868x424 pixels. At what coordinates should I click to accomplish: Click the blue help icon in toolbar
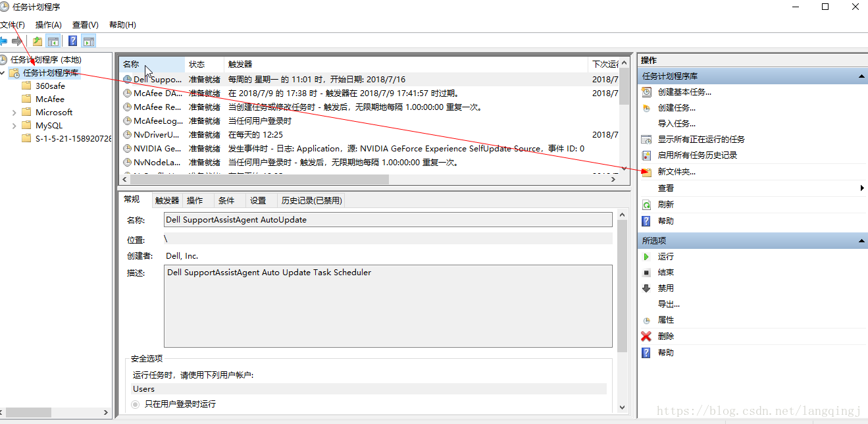click(72, 41)
